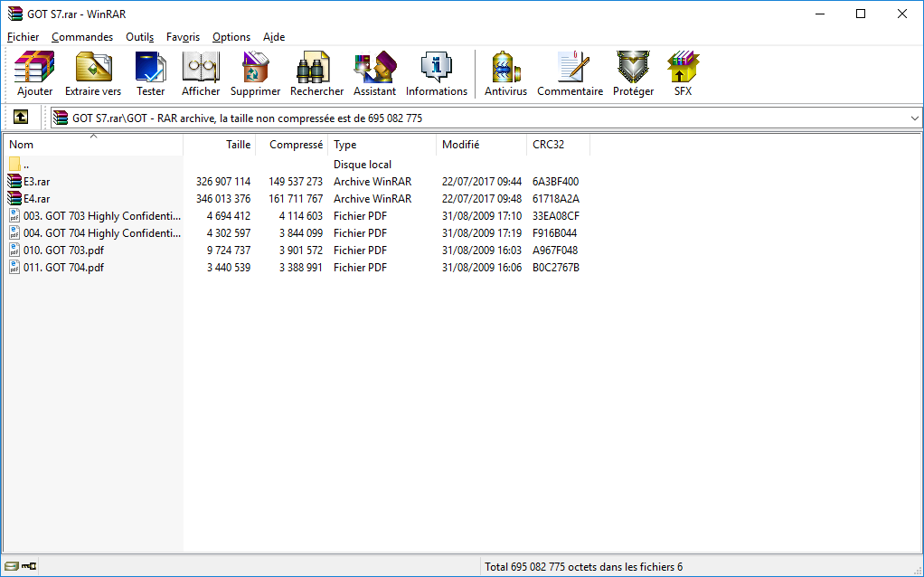Viewport: 924px width, 577px height.
Task: Click the PDF icon of 011. GOT 704.pdf
Action: tap(14, 267)
